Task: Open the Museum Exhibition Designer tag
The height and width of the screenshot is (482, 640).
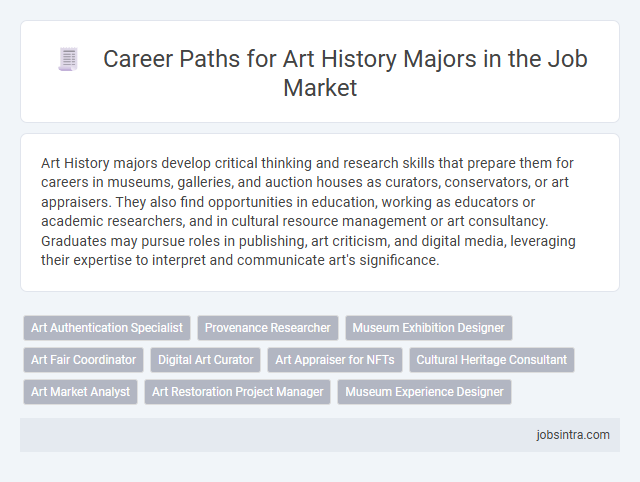Action: coord(429,328)
